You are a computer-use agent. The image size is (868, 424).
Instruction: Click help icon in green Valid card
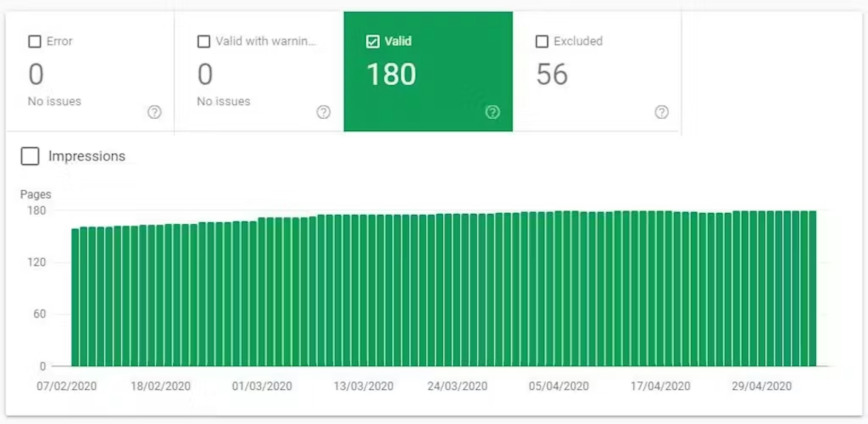[492, 112]
